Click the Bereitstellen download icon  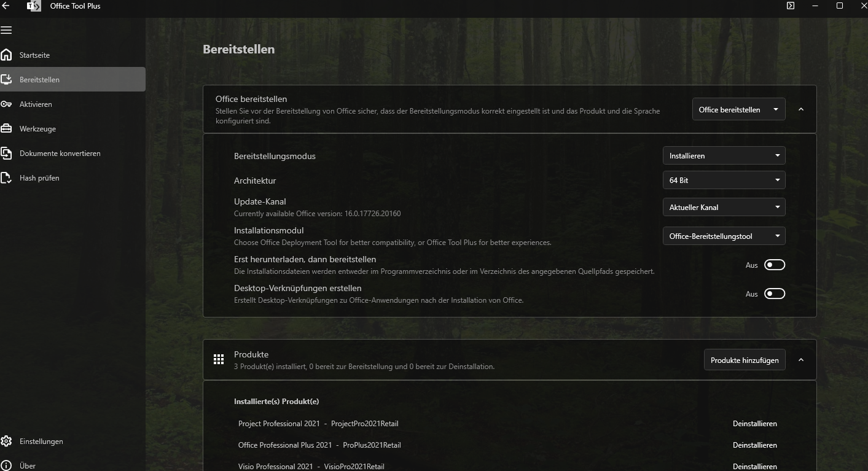click(6, 80)
